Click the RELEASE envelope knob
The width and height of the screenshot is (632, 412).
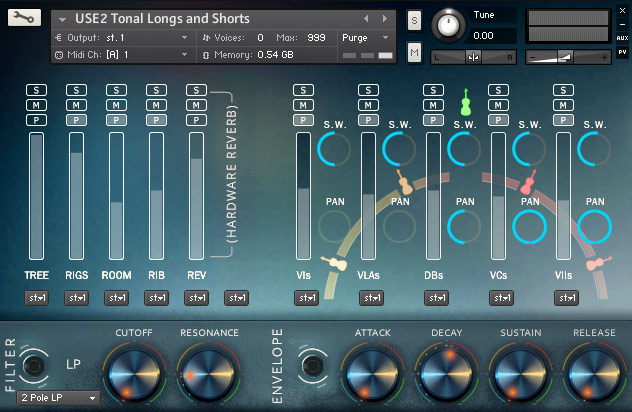594,374
